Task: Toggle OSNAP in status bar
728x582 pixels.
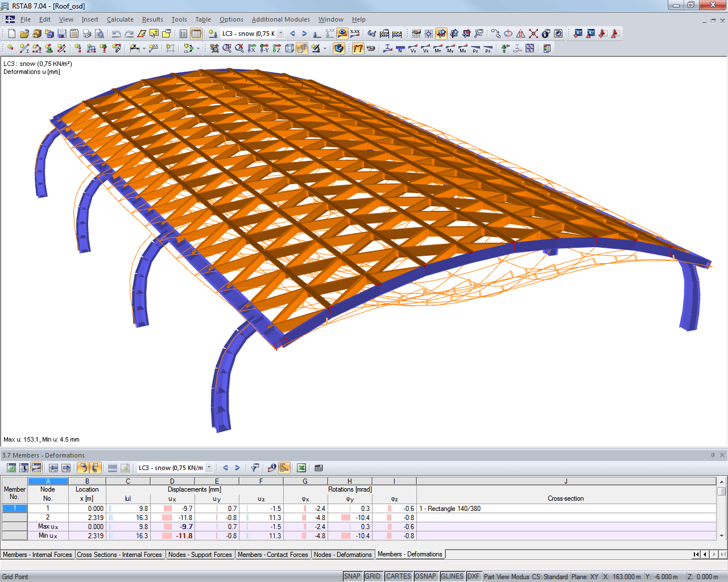Action: tap(425, 576)
